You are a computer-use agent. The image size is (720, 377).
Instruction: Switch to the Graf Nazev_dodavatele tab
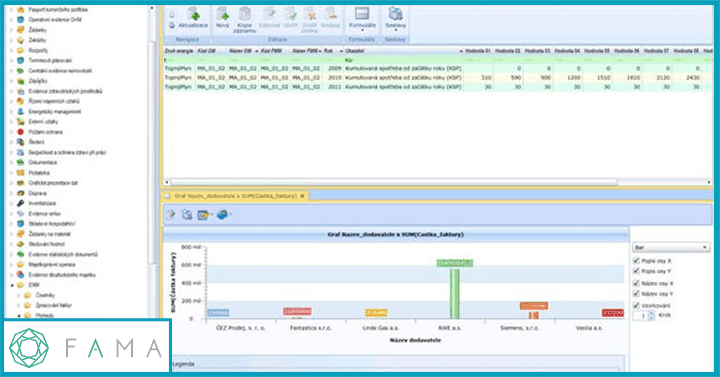pos(236,196)
